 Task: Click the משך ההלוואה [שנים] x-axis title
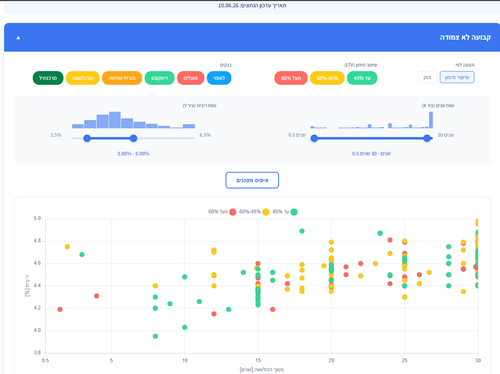coord(262,369)
